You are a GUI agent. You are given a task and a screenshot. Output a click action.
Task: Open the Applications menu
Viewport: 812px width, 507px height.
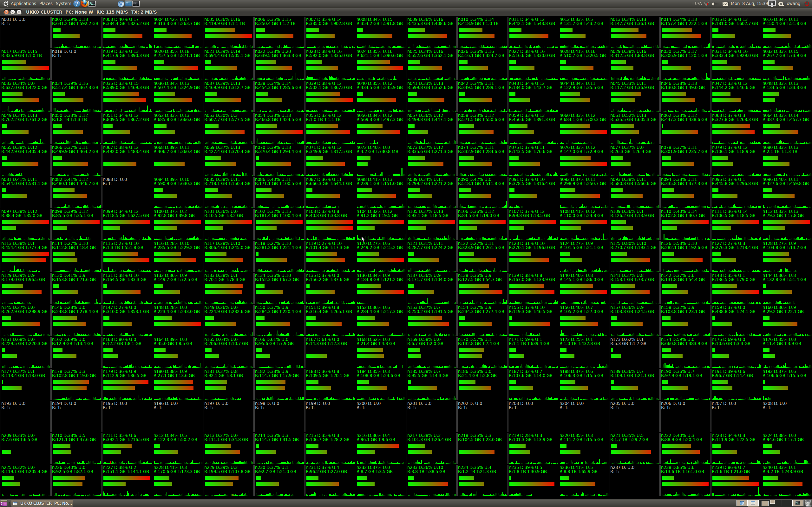(x=23, y=4)
